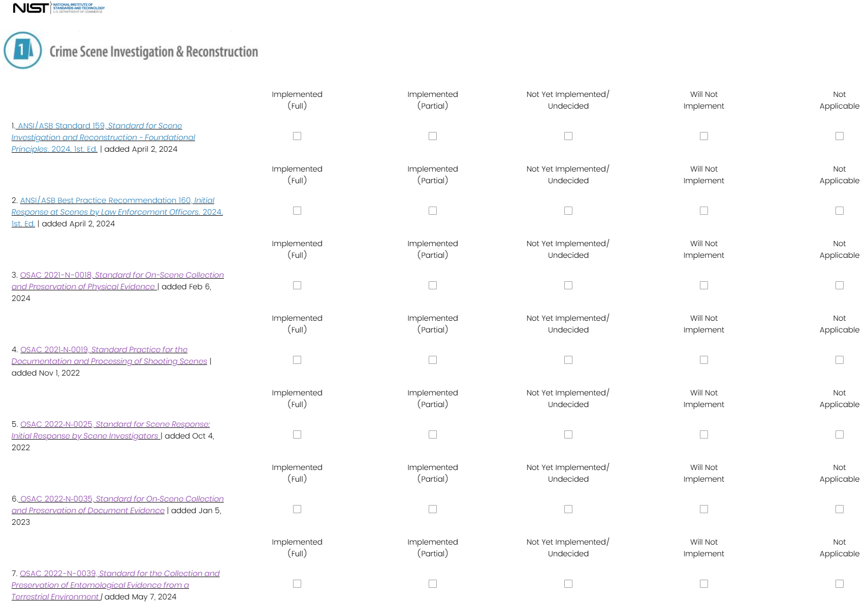Check Implemented (Partial) for Best Practice Recommendation 160
This screenshot has height=603, width=868.
click(x=433, y=211)
